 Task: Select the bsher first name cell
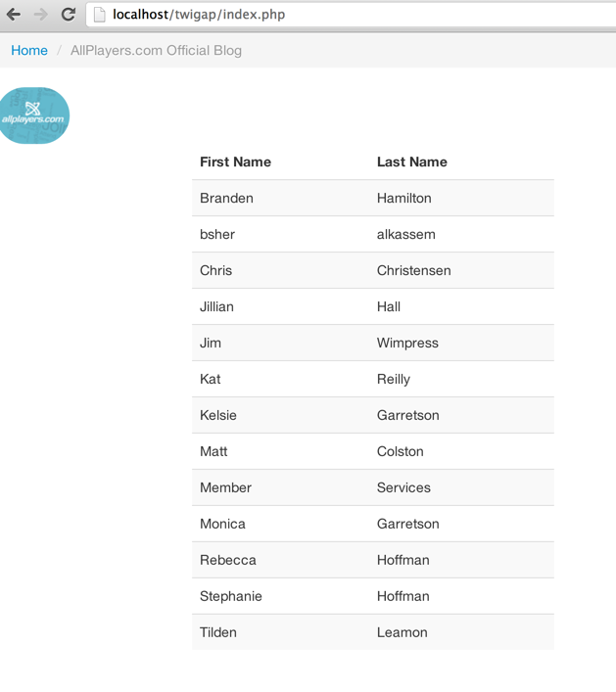click(217, 234)
